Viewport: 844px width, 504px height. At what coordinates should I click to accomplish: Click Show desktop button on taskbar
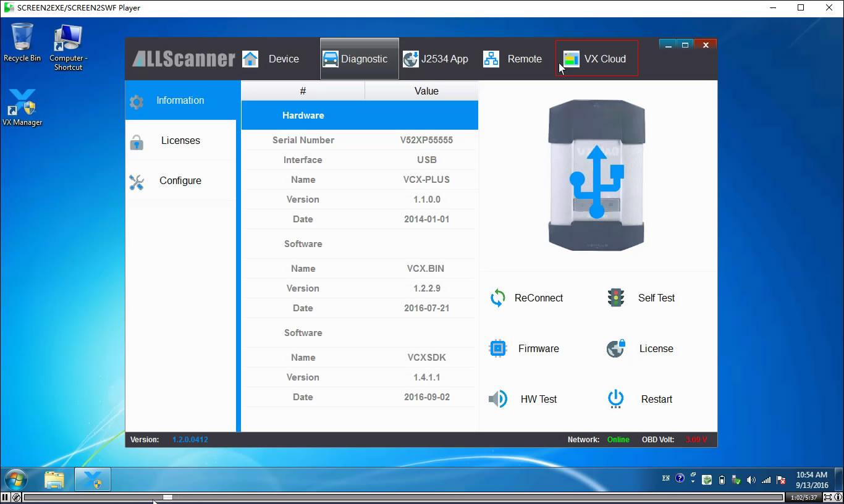tap(839, 480)
